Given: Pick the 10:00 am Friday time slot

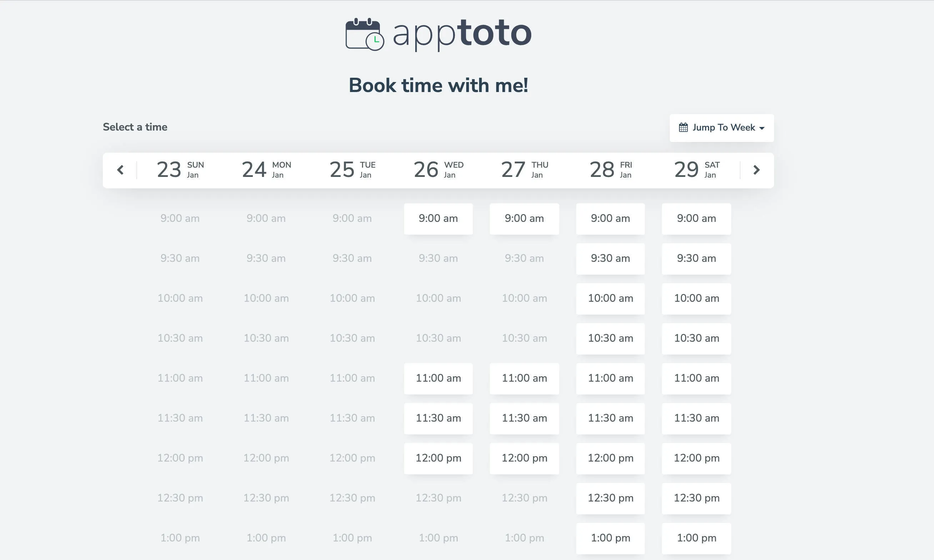Looking at the screenshot, I should (610, 299).
